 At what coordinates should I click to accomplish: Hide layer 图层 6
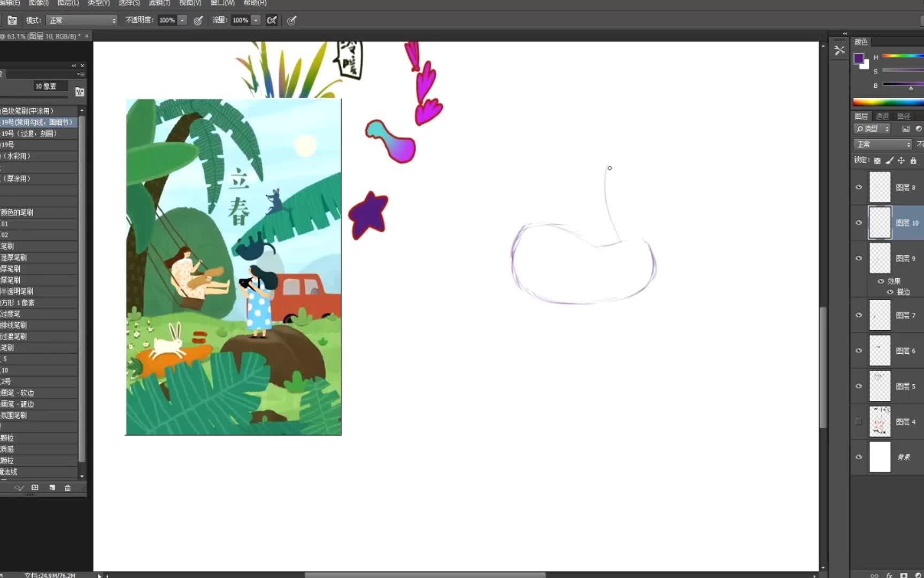[859, 351]
